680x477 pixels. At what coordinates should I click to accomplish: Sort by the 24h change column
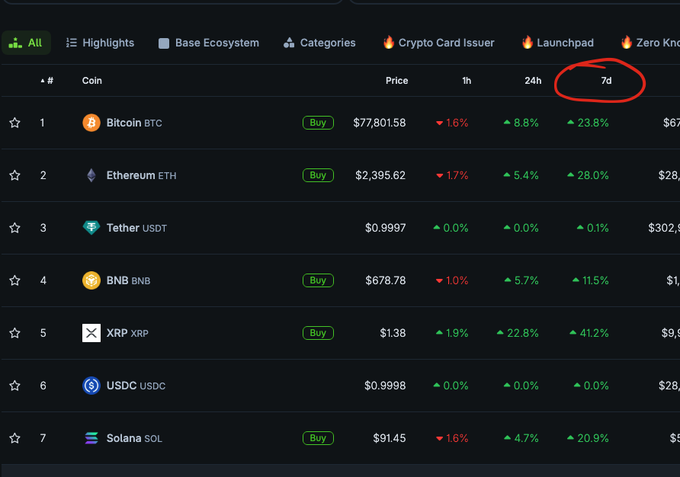point(533,81)
